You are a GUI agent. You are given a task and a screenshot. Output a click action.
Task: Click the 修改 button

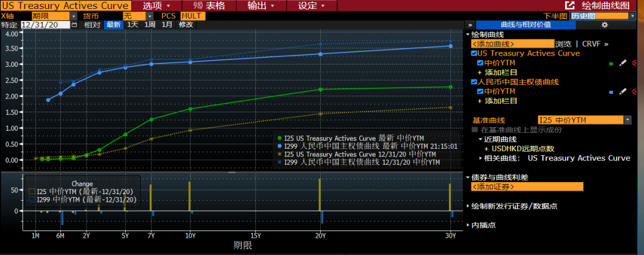pos(187,24)
